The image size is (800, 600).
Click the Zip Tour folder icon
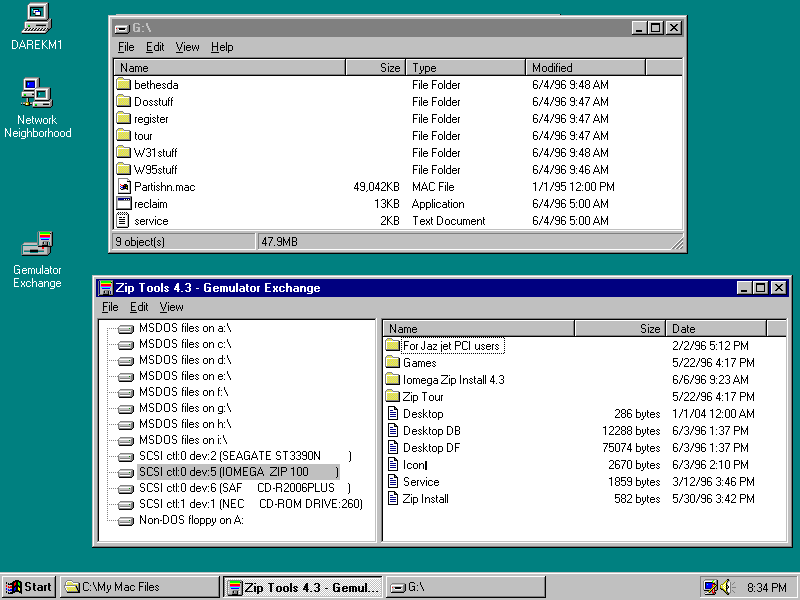(392, 396)
